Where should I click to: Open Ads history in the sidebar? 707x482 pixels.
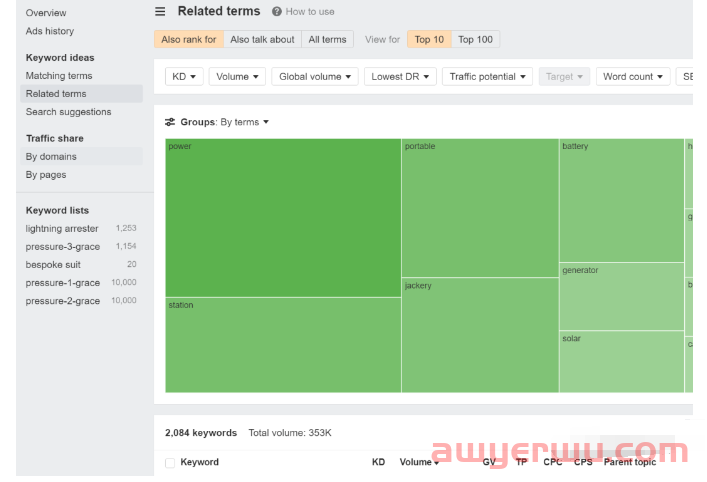click(x=50, y=31)
